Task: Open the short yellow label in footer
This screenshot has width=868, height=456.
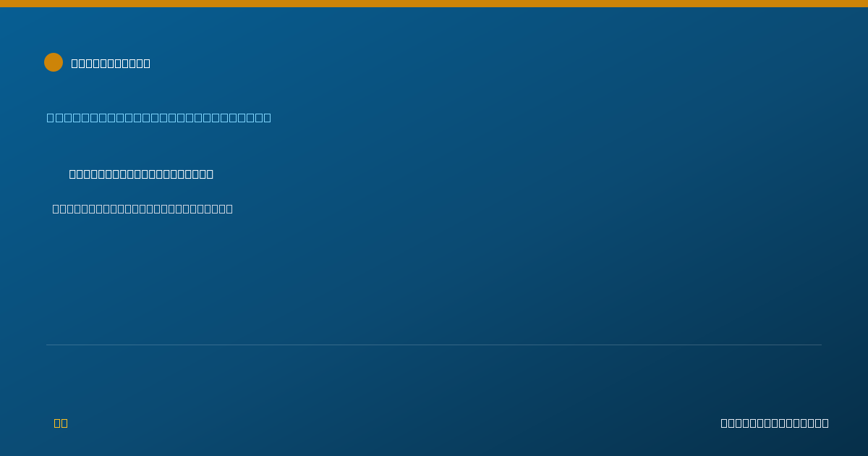Action: pyautogui.click(x=61, y=423)
